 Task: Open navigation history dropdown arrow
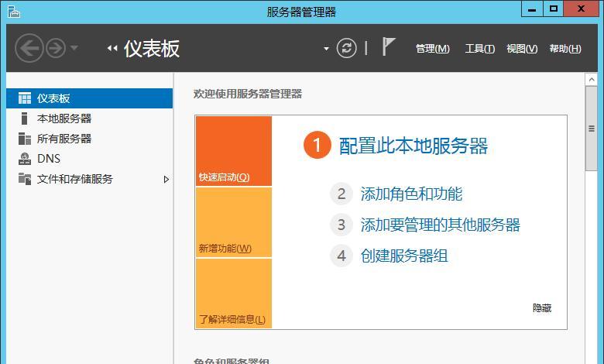[x=74, y=48]
